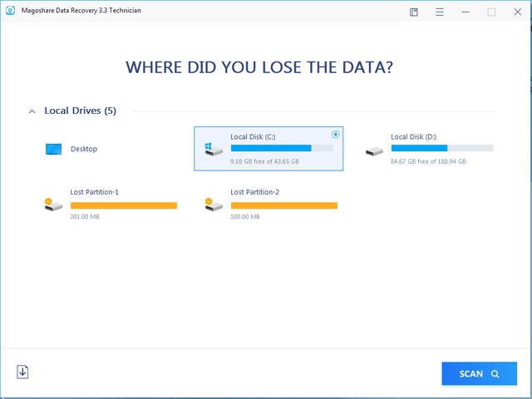
Task: Click the Local Disk (D:) usage bar
Action: pos(441,148)
